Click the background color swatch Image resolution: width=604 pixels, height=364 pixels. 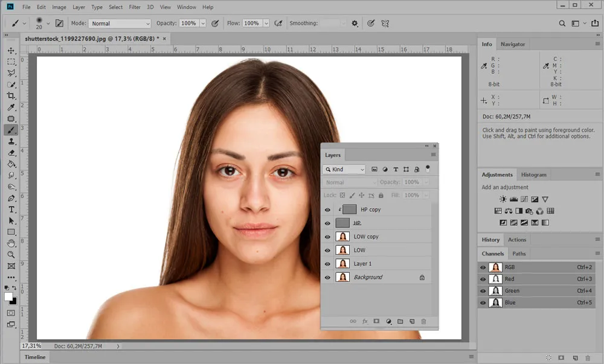click(x=14, y=302)
